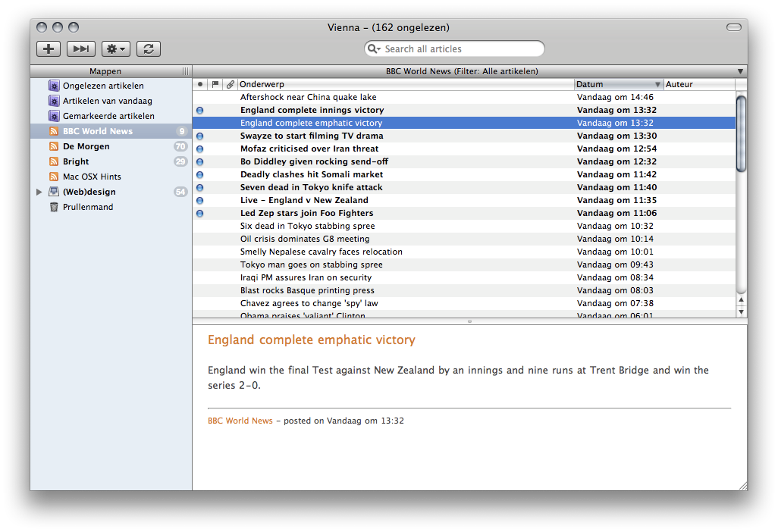The width and height of the screenshot is (778, 532).
Task: Click the split divider handle dot
Action: (469, 321)
